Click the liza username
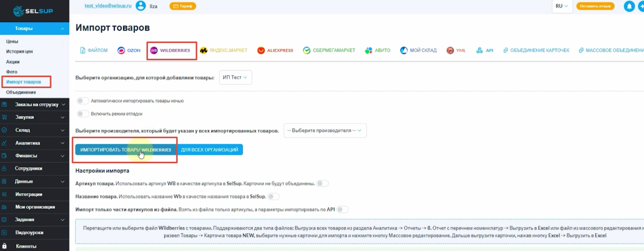 click(x=153, y=6)
